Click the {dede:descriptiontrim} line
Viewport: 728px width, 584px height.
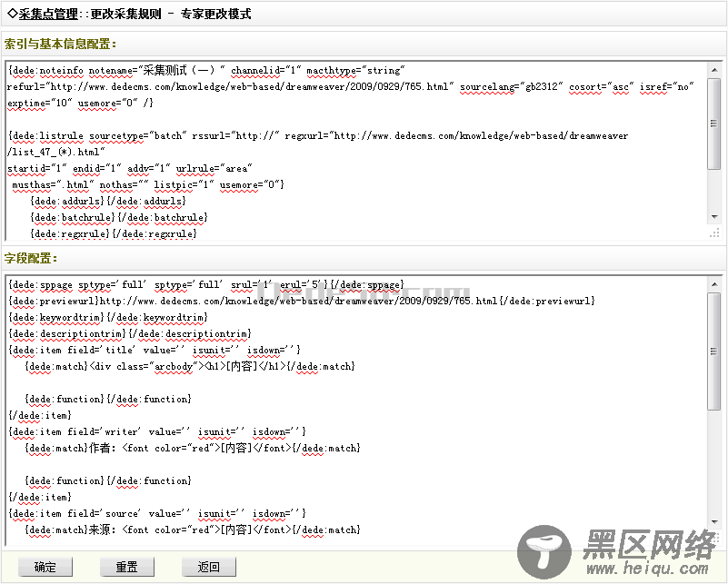[130, 333]
